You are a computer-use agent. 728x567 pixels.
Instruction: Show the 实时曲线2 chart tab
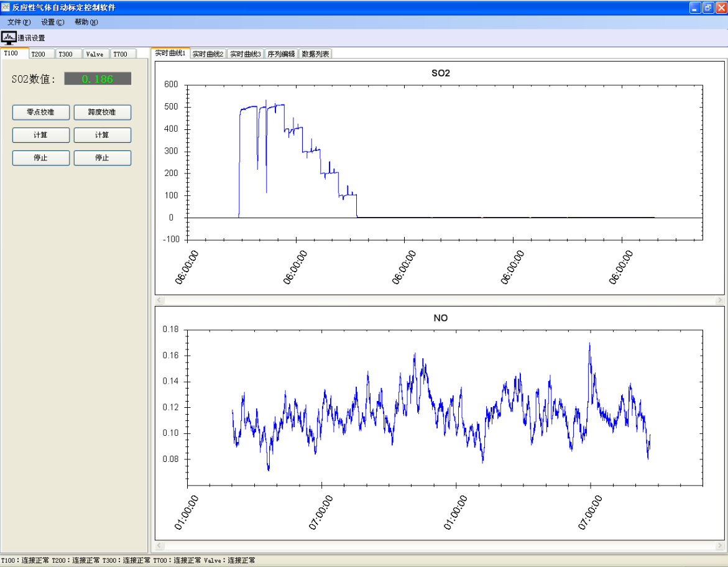(x=208, y=54)
